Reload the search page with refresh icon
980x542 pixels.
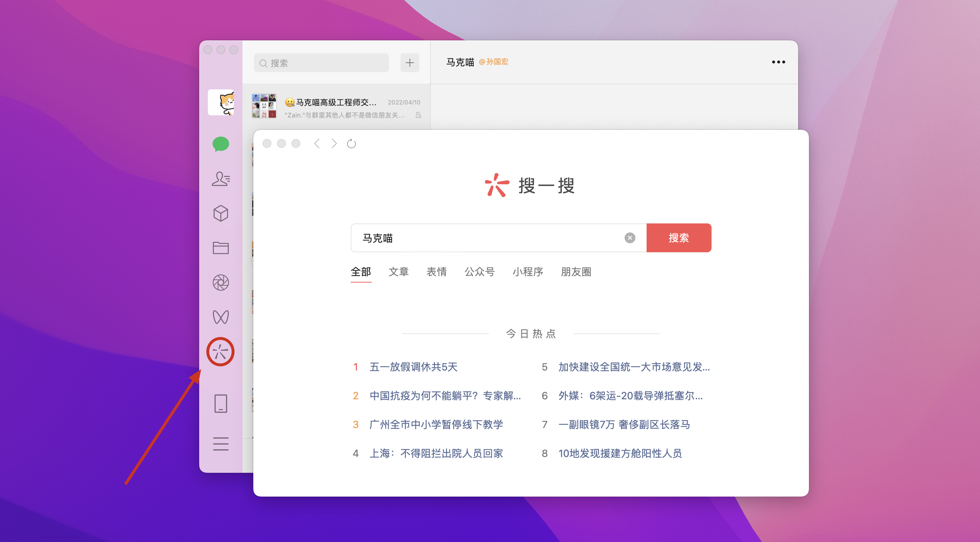coord(351,144)
